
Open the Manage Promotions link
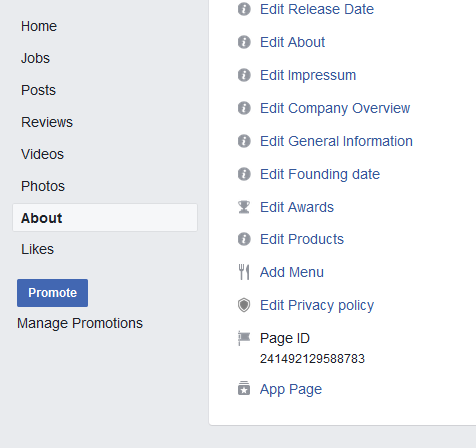[80, 323]
